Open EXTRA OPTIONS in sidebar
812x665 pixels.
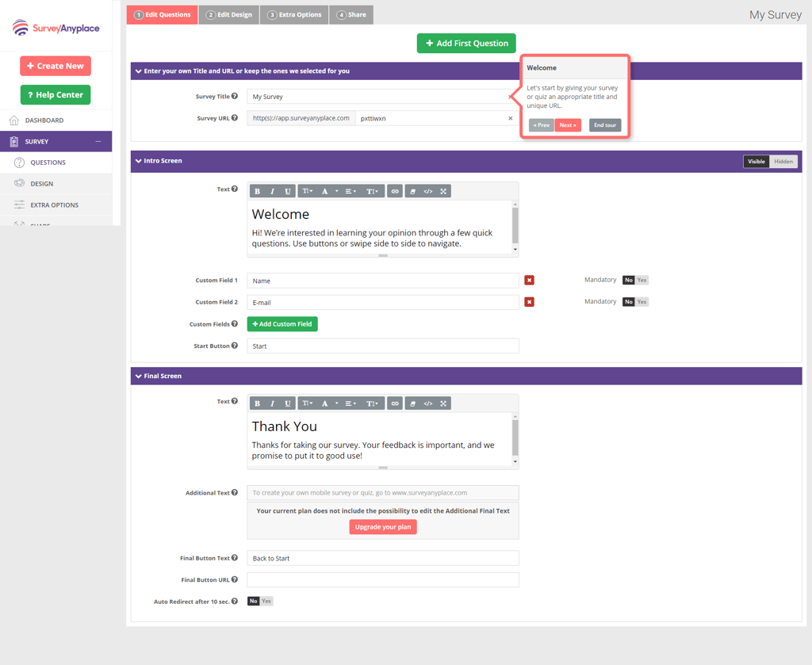56,205
